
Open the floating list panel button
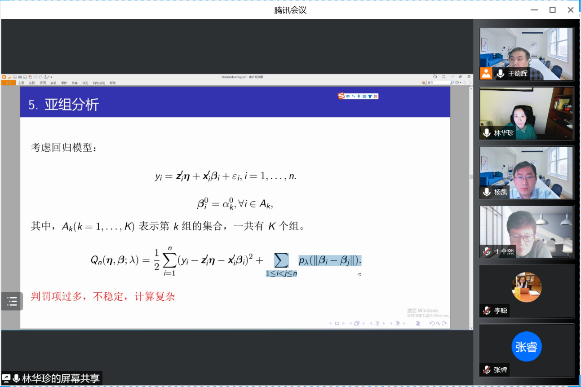click(12, 301)
